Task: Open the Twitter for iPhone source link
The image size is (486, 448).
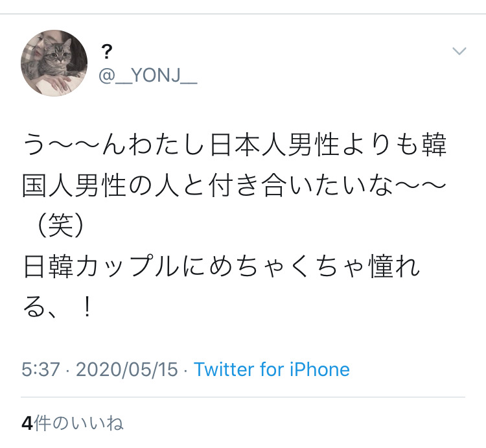Action: point(272,370)
